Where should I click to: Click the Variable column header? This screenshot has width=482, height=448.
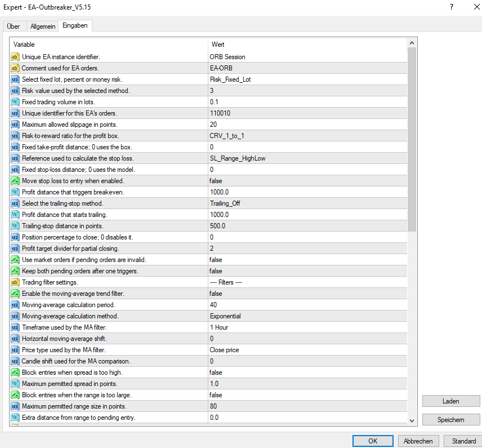point(109,45)
